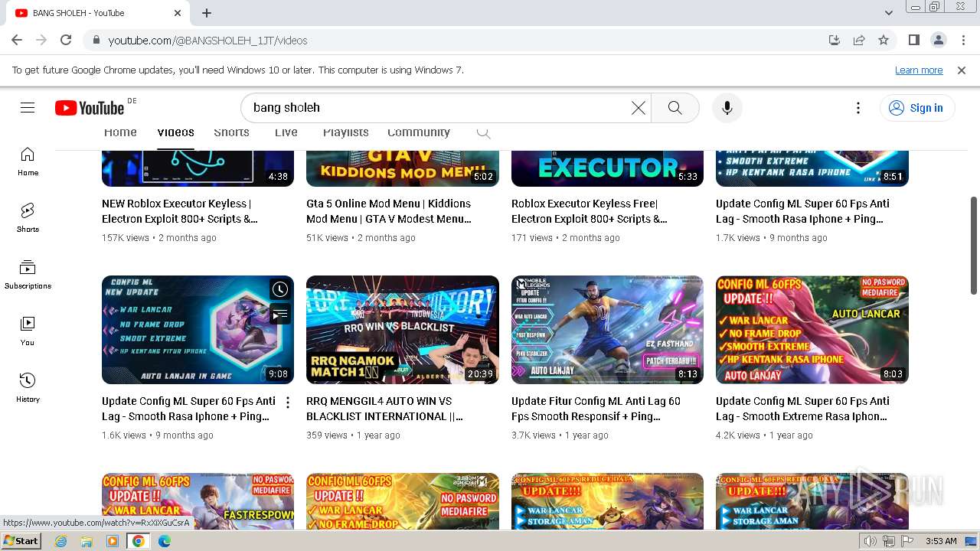980x551 pixels.
Task: Reload the page
Action: tap(66, 40)
